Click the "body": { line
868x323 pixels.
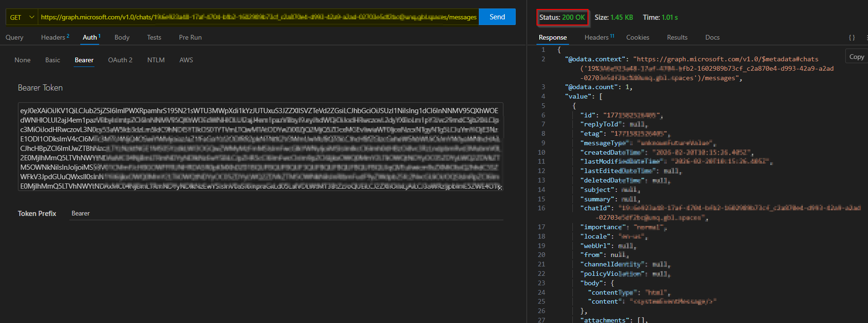[597, 283]
